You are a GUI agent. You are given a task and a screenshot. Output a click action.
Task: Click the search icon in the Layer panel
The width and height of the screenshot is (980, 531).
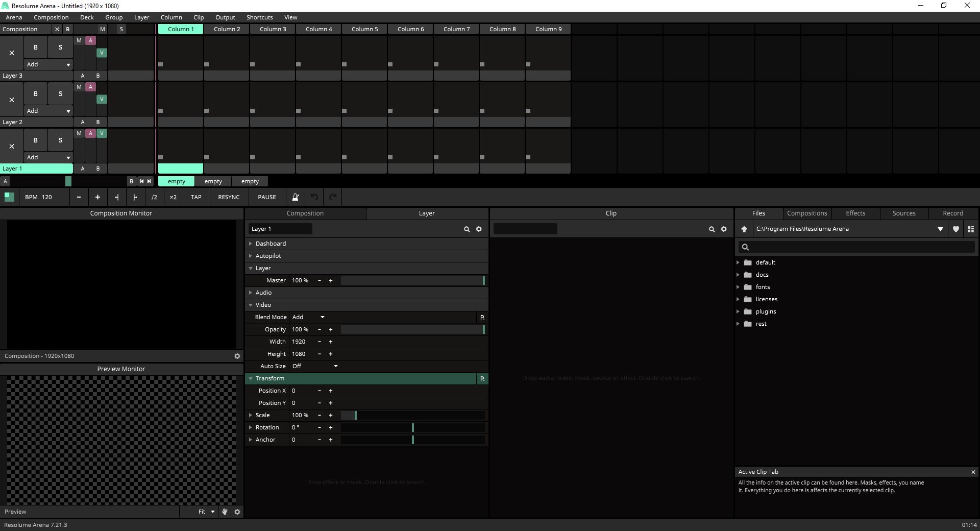click(467, 229)
